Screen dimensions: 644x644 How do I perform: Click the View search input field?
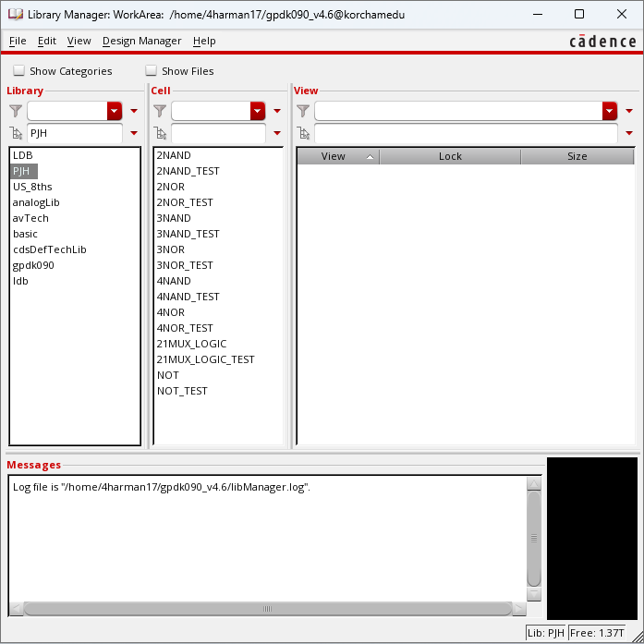coord(466,133)
